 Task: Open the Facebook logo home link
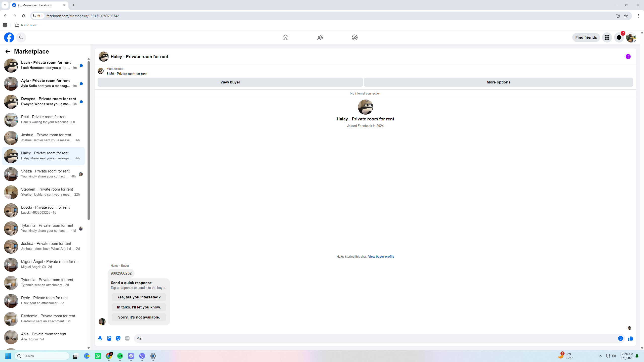pyautogui.click(x=9, y=37)
